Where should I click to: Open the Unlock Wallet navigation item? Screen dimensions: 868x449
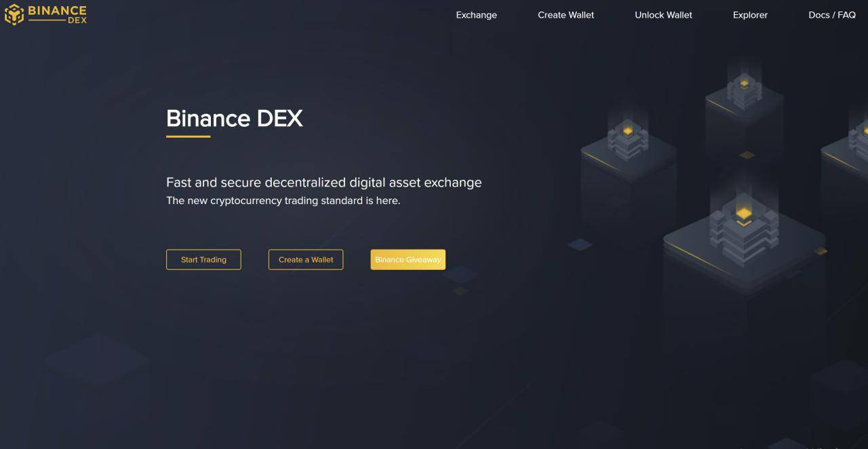coord(663,15)
